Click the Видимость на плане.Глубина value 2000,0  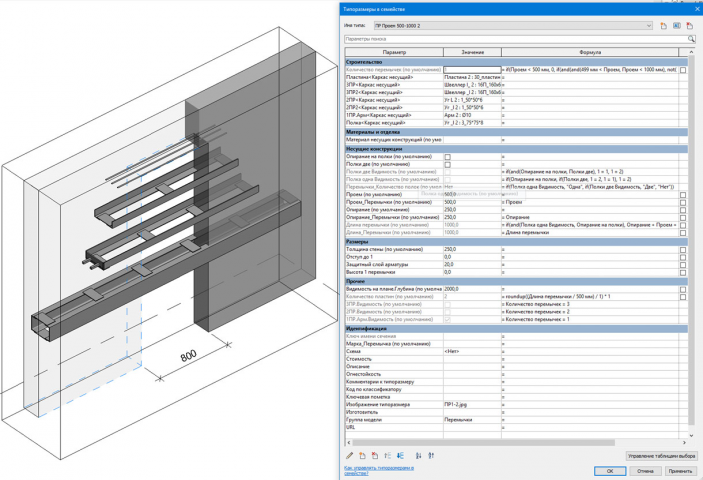point(472,289)
